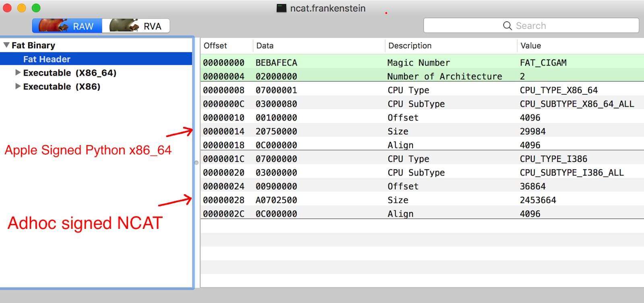
Task: Click the 00900000 data cell
Action: 276,186
